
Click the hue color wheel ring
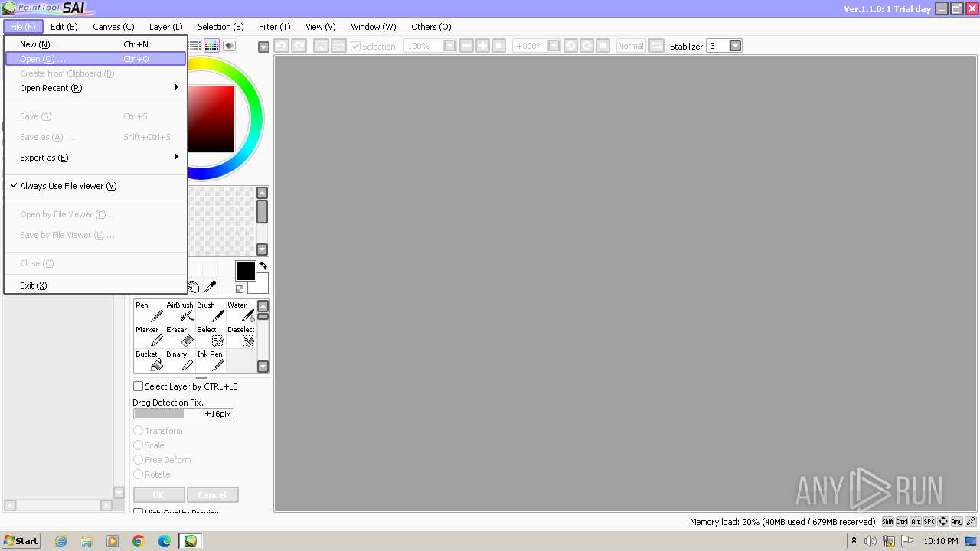pyautogui.click(x=256, y=119)
